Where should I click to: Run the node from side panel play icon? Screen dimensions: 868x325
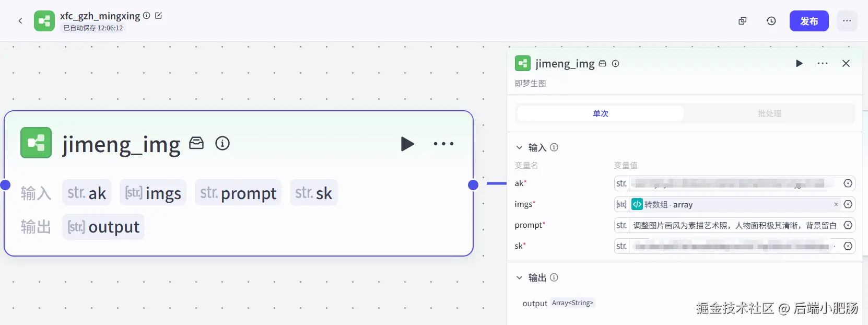pyautogui.click(x=799, y=63)
